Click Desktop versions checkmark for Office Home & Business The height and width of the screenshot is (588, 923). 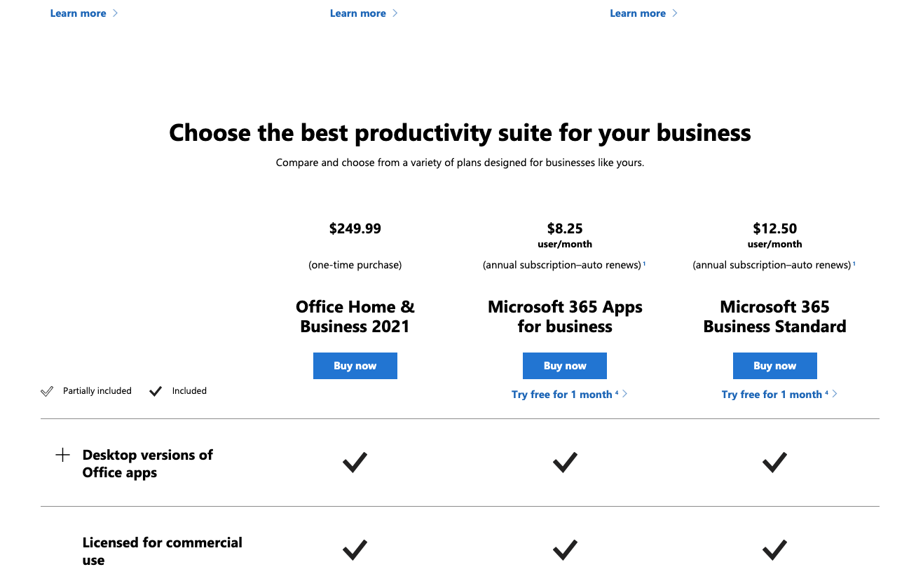(x=355, y=463)
